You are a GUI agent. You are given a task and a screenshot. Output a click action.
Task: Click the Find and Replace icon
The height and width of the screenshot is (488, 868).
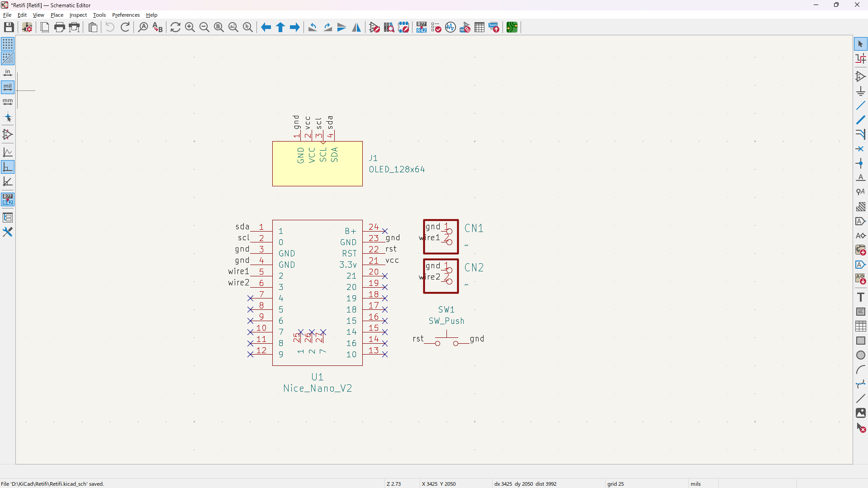(x=157, y=28)
